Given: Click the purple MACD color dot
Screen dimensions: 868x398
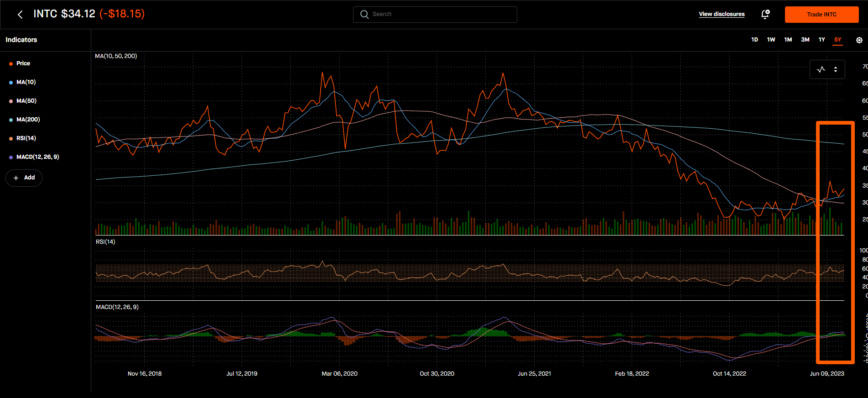Looking at the screenshot, I should pos(11,157).
